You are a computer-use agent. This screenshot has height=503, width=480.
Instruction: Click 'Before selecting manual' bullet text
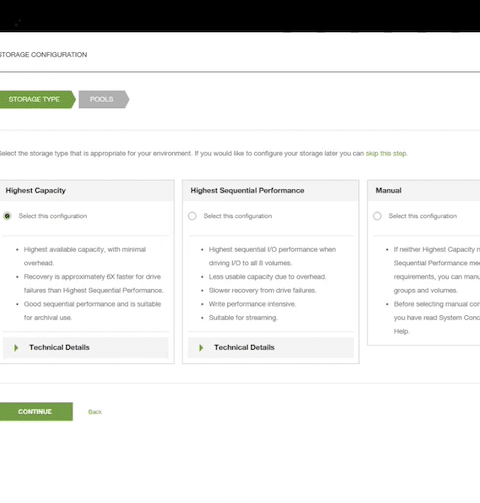pyautogui.click(x=437, y=318)
